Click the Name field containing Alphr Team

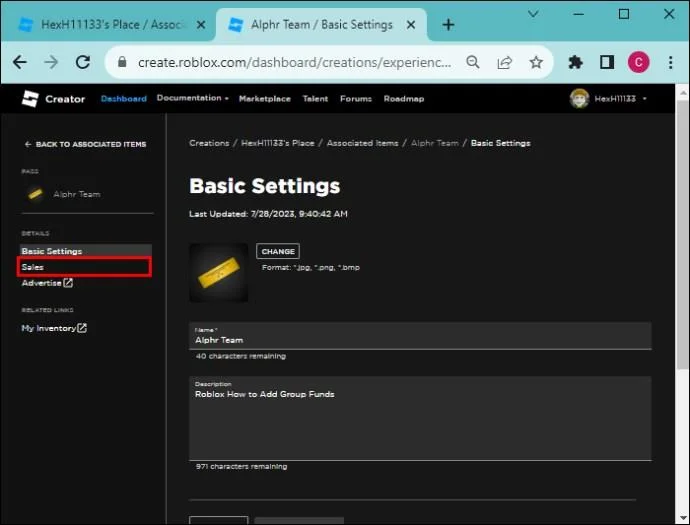tap(420, 336)
